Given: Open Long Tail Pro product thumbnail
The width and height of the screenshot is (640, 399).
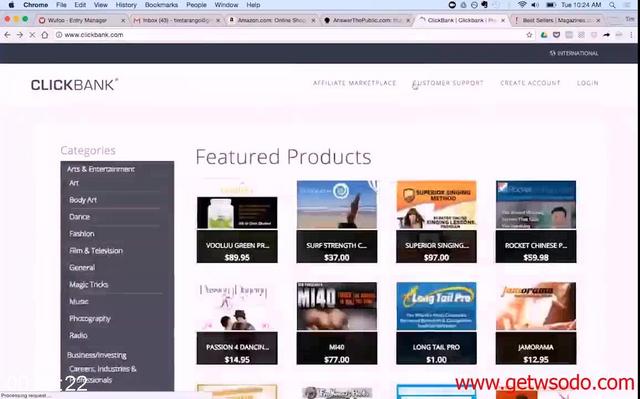Looking at the screenshot, I should [x=436, y=306].
